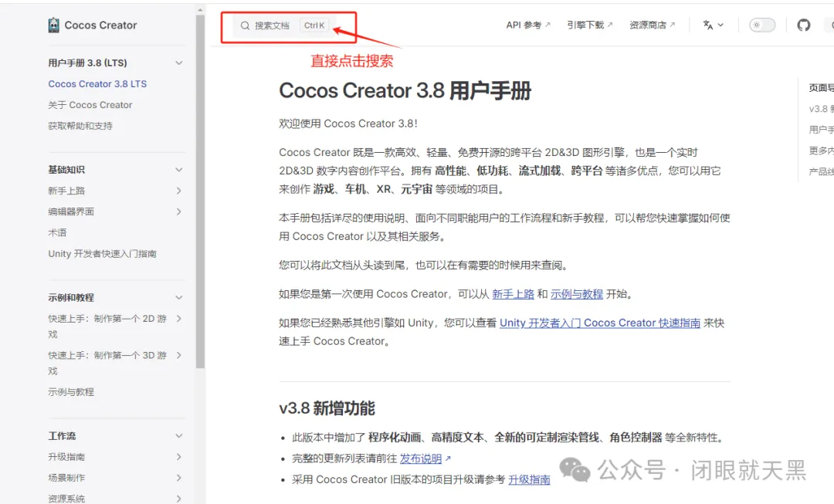The image size is (834, 504).
Task: Expand the 场景制作 sidebar item
Action: (178, 478)
